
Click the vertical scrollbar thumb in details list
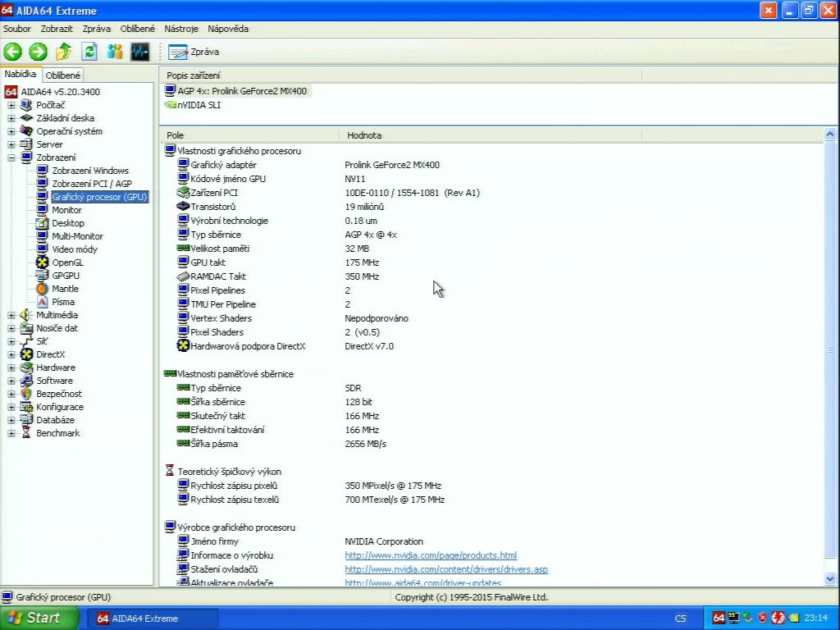click(830, 349)
